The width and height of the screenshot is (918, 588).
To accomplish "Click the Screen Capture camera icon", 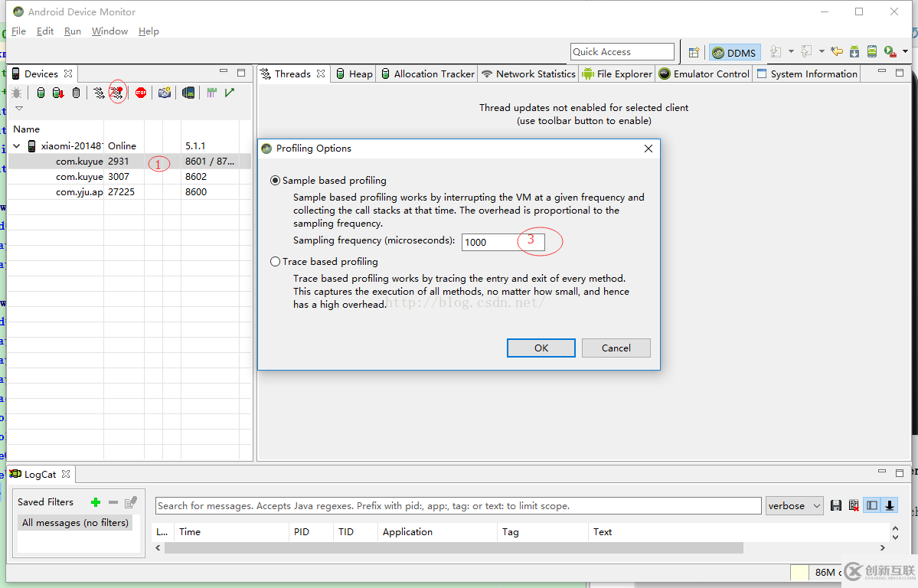I will click(165, 93).
